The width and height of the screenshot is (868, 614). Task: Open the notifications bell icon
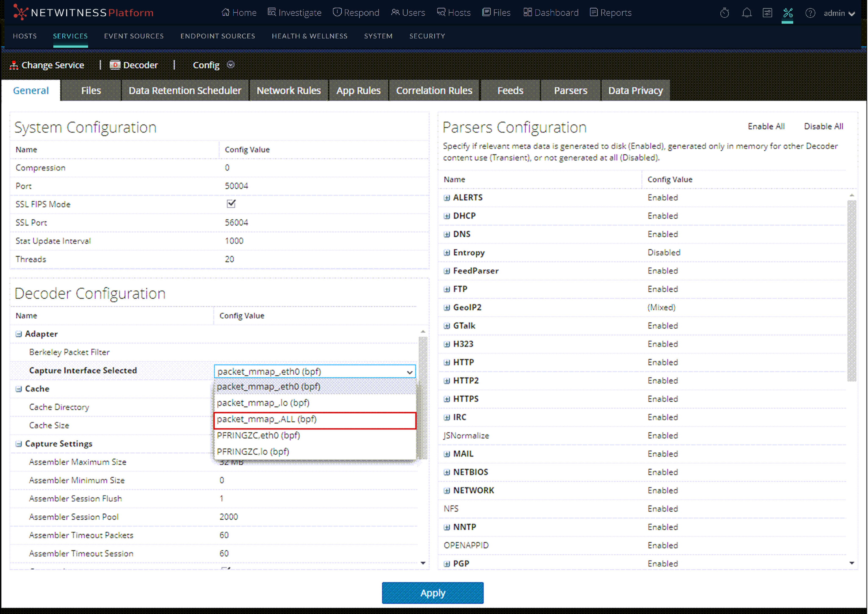pos(746,13)
